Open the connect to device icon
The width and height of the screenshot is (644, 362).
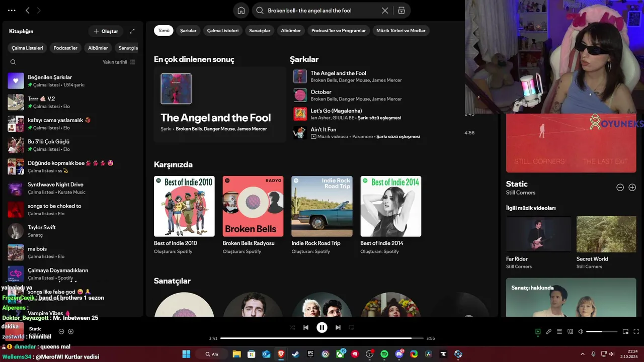click(570, 331)
